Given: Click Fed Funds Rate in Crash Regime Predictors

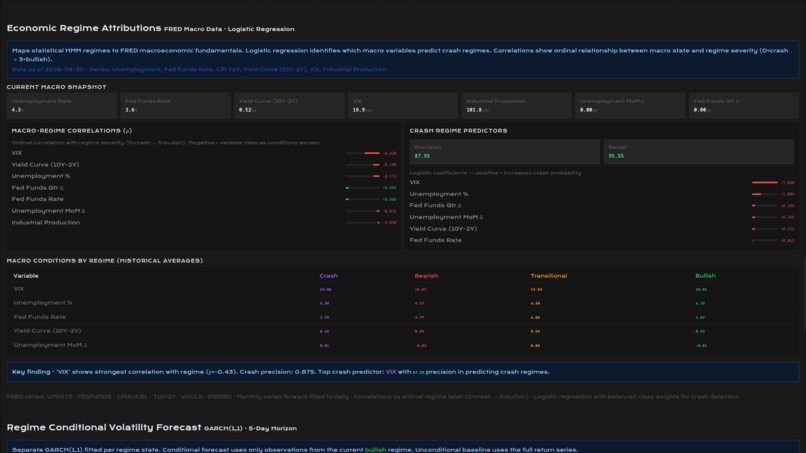Looking at the screenshot, I should (x=602, y=240).
